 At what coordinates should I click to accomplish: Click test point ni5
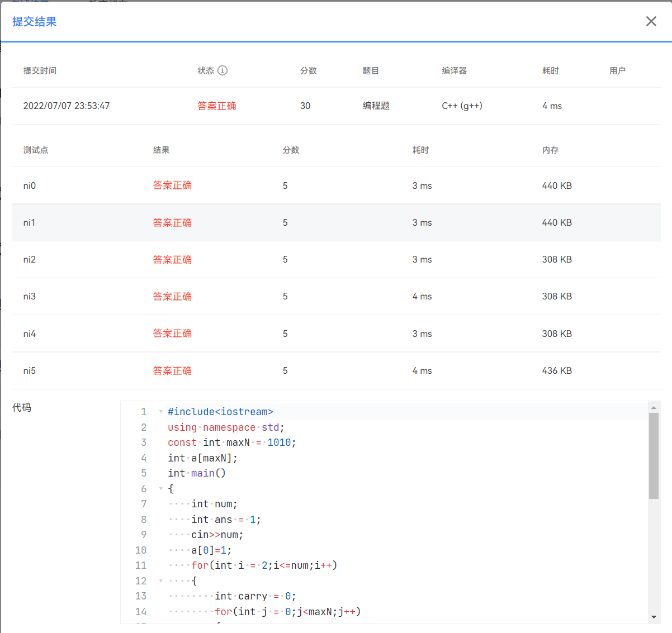pos(30,370)
